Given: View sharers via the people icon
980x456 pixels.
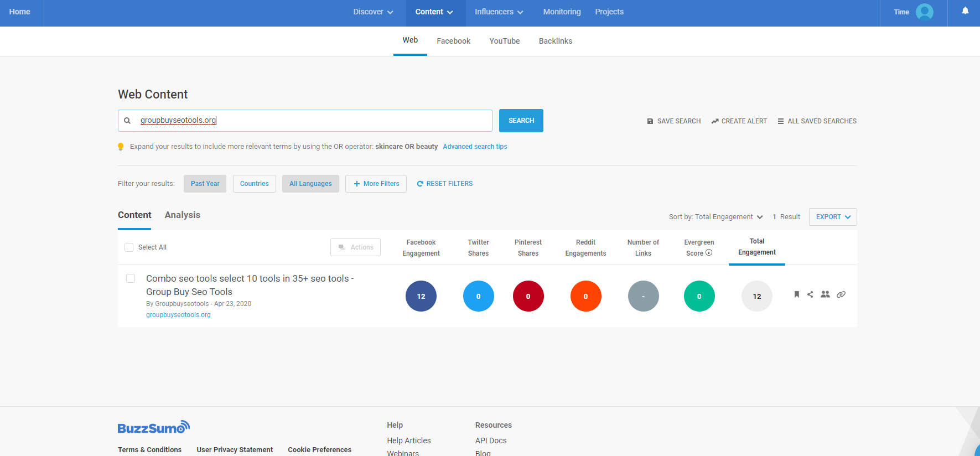Looking at the screenshot, I should tap(825, 294).
